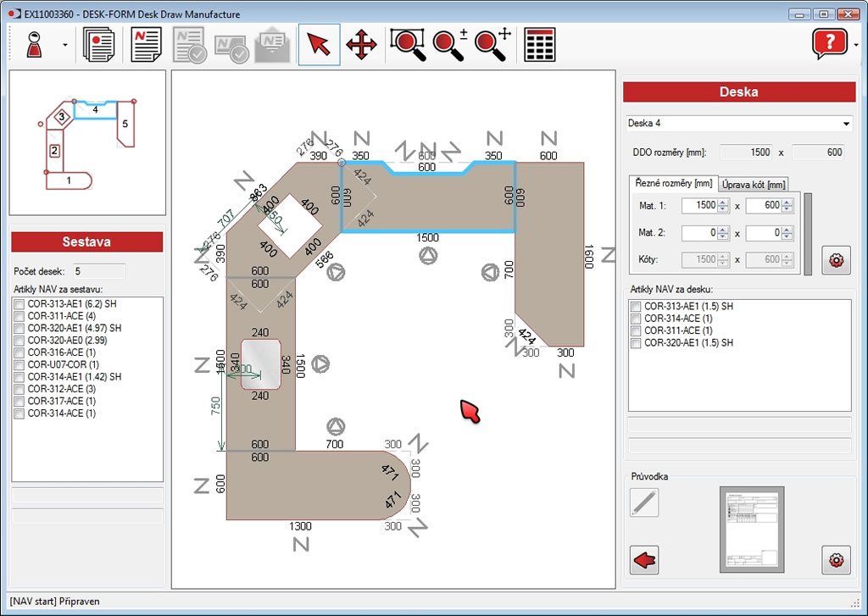868x616 pixels.
Task: Open the Průvodka document thumbnail
Action: [751, 530]
